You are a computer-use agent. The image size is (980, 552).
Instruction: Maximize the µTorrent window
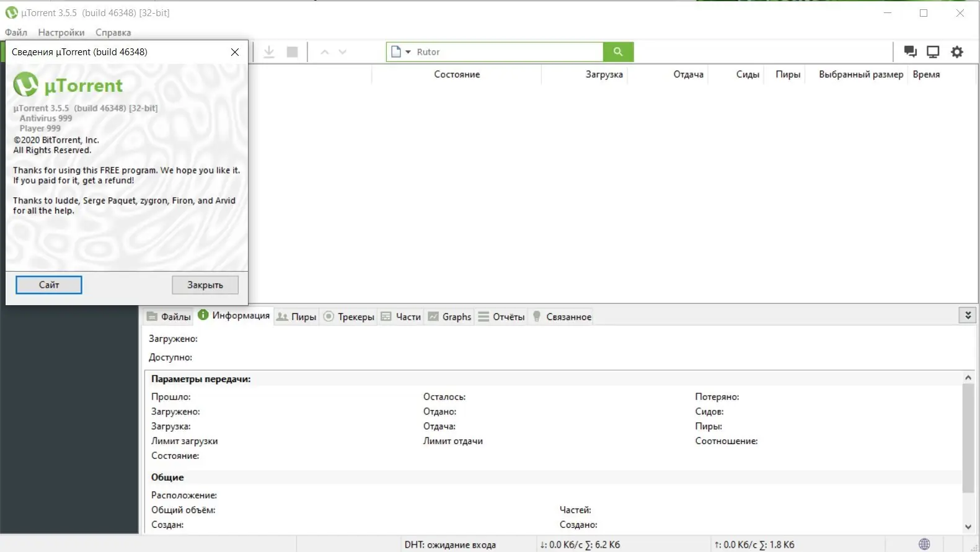[924, 12]
